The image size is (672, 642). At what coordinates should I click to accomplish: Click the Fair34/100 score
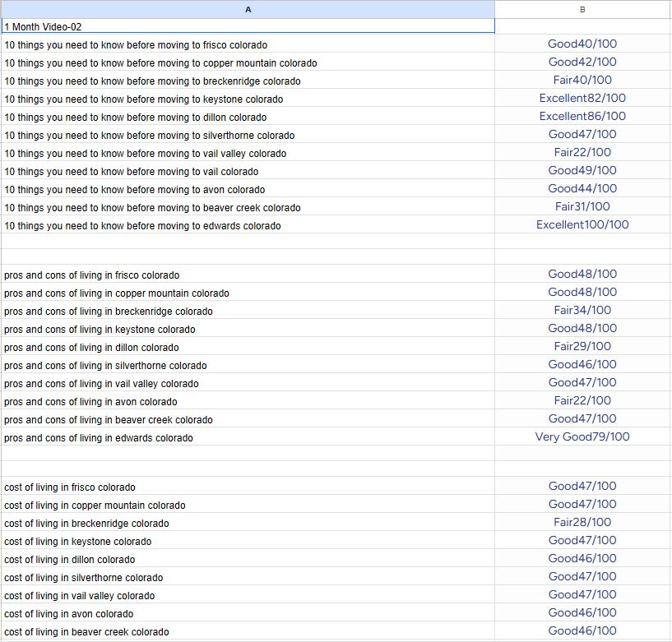582,311
